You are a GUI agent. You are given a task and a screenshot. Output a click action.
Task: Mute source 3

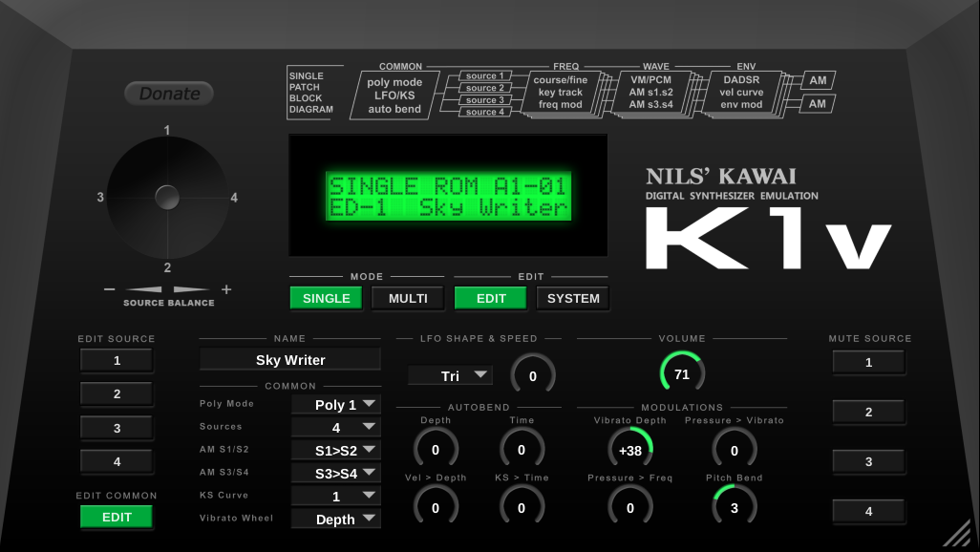tap(869, 462)
